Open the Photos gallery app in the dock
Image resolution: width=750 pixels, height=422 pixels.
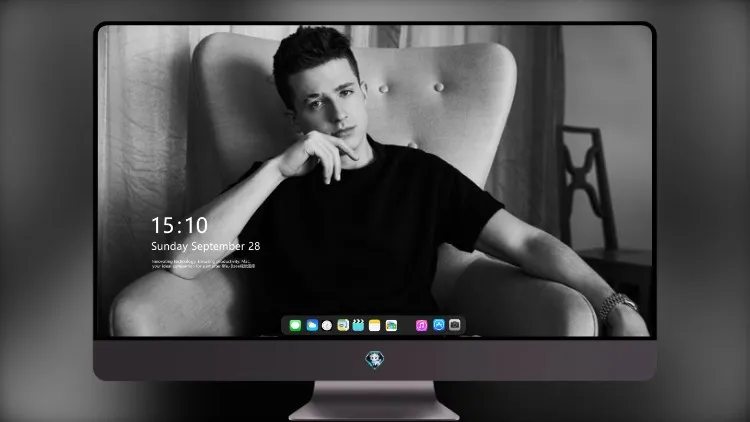coord(391,325)
